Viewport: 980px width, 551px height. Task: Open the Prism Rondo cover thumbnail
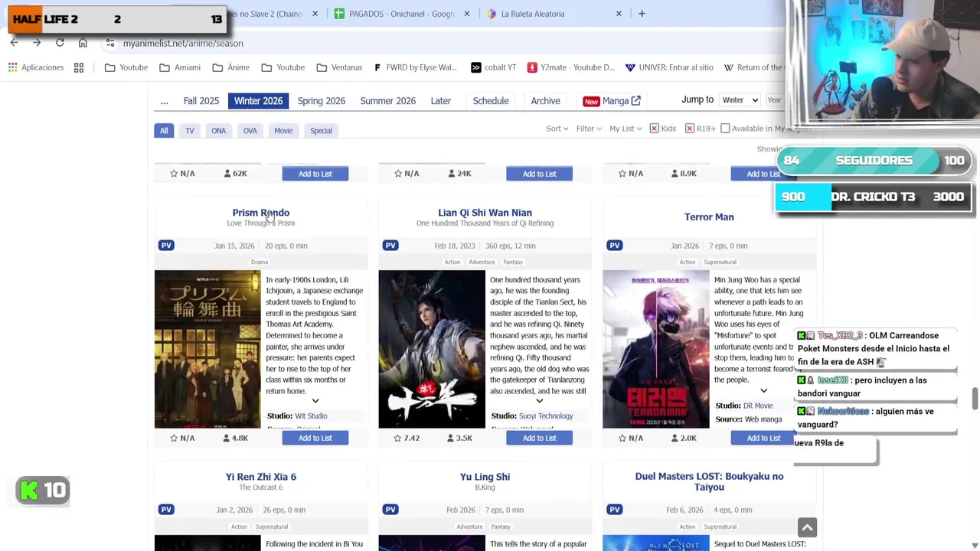207,349
